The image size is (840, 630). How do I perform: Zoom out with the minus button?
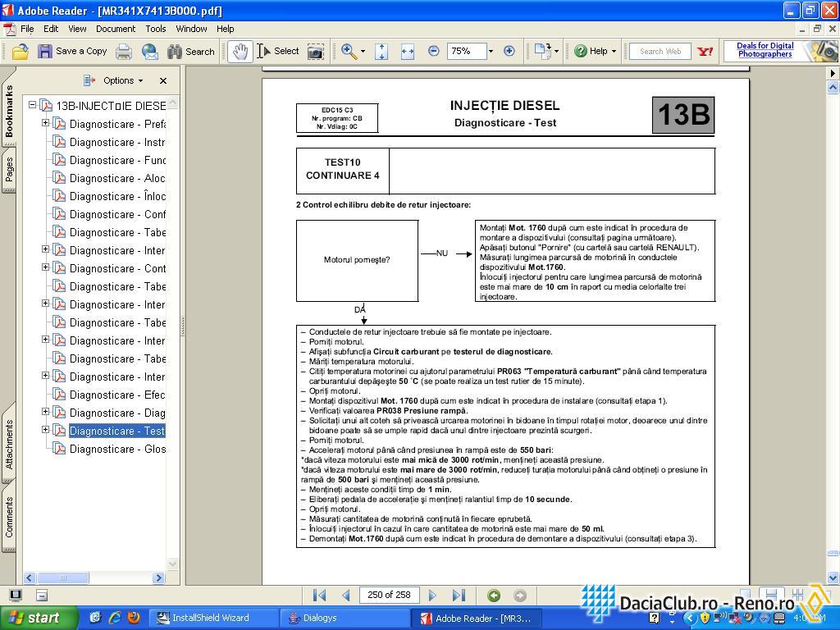tap(434, 51)
